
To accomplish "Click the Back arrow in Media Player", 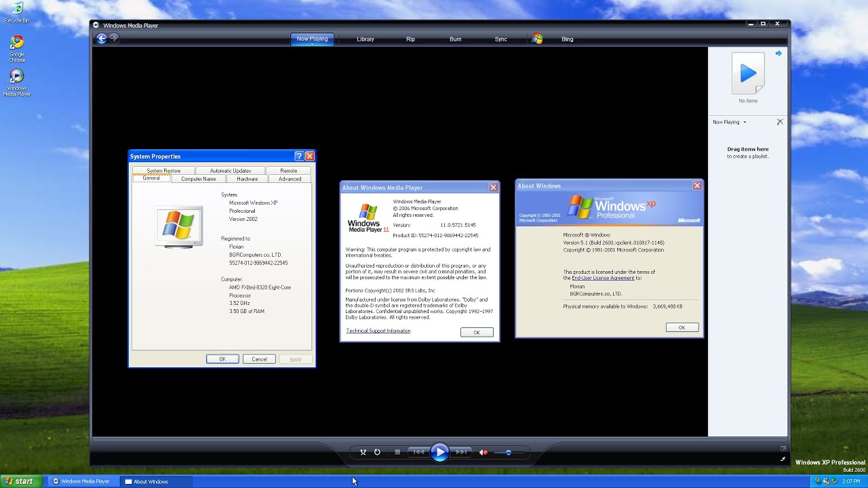I will (x=102, y=39).
